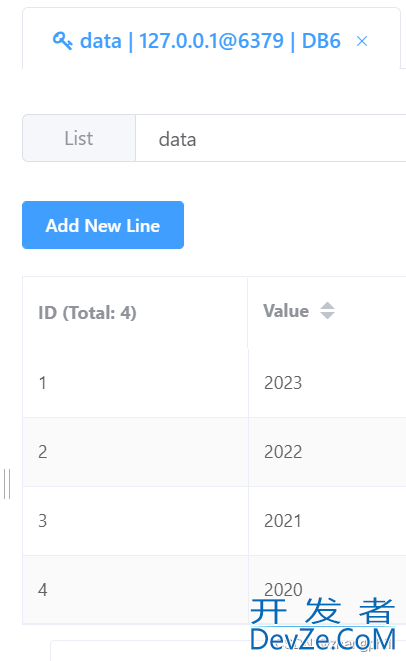406x661 pixels.
Task: Select the row with value 2022
Action: tap(214, 452)
